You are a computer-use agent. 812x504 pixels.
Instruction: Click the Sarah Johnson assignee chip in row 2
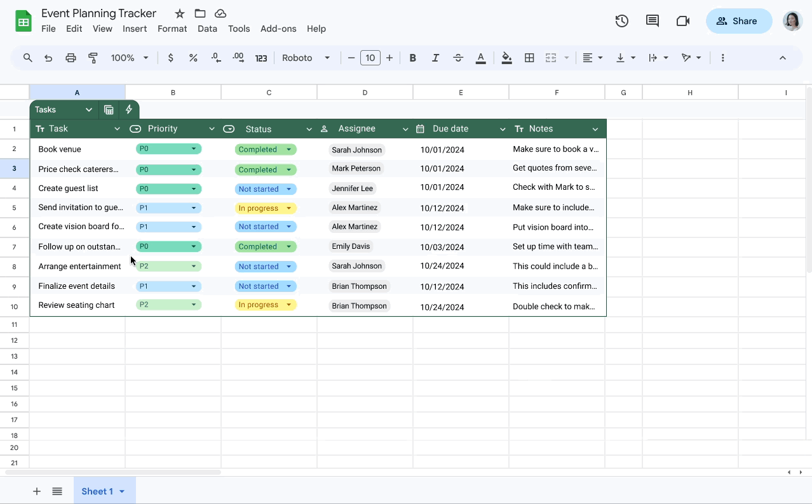point(357,150)
